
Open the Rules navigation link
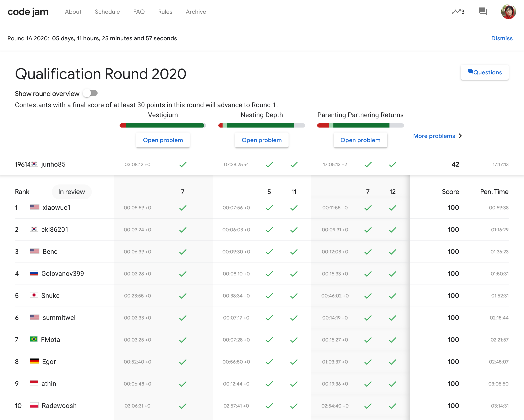coord(165,12)
